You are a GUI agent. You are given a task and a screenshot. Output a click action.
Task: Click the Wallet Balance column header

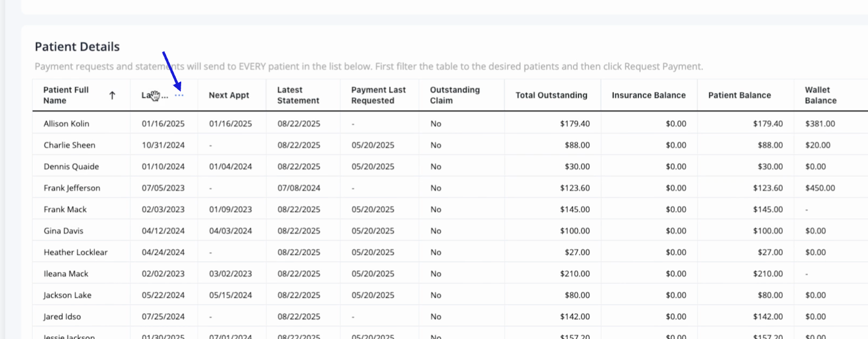pyautogui.click(x=820, y=95)
